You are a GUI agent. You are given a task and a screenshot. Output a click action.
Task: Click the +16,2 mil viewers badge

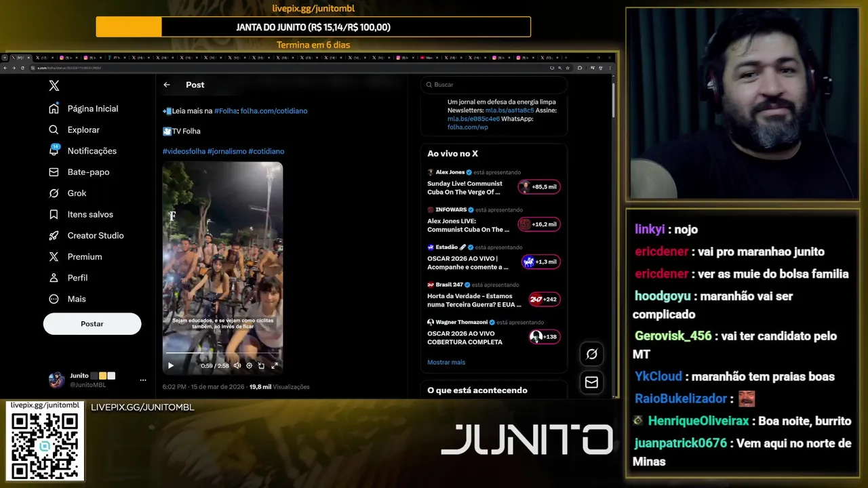[539, 224]
